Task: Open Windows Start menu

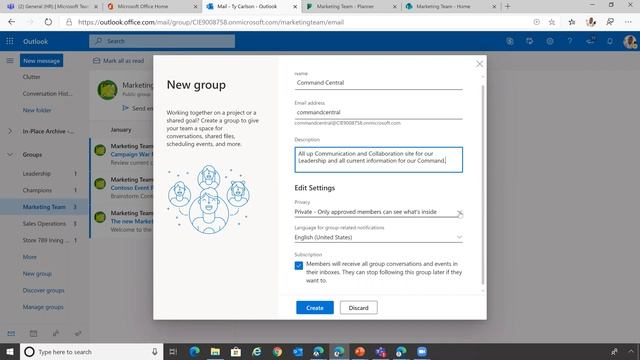Action: [x=10, y=352]
